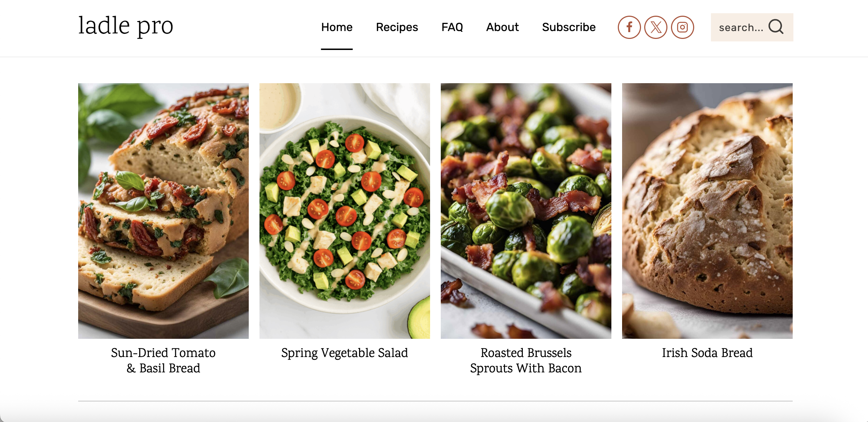
Task: Open the Subscribe page
Action: (x=569, y=27)
